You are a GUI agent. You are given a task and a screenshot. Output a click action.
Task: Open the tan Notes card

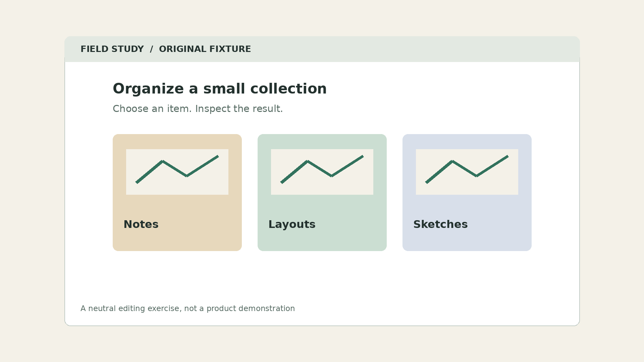[x=177, y=192]
